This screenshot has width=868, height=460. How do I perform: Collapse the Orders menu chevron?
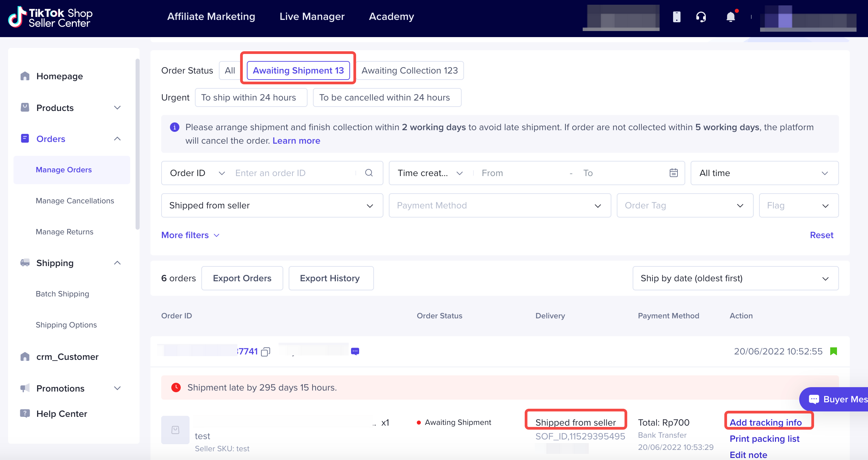117,139
